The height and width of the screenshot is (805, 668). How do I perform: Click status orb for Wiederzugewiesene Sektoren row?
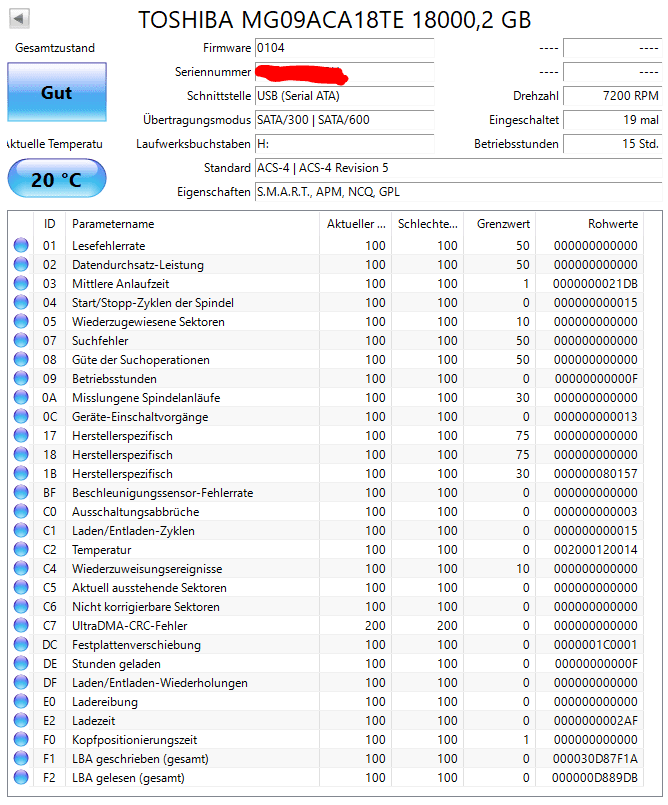[x=21, y=321]
